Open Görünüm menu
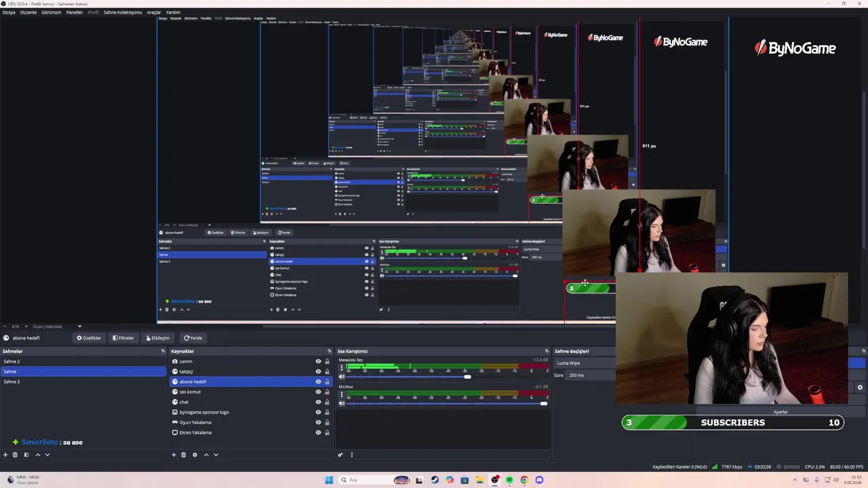868x488 pixels. point(52,12)
